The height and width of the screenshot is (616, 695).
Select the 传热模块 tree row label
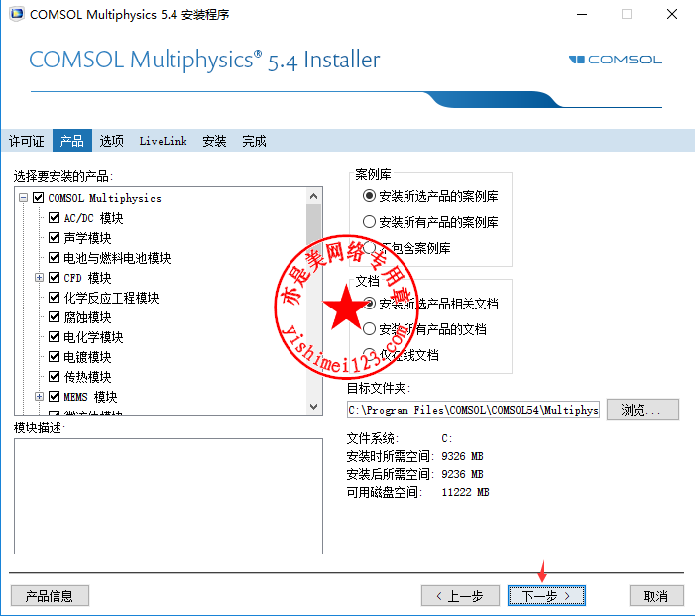point(87,377)
